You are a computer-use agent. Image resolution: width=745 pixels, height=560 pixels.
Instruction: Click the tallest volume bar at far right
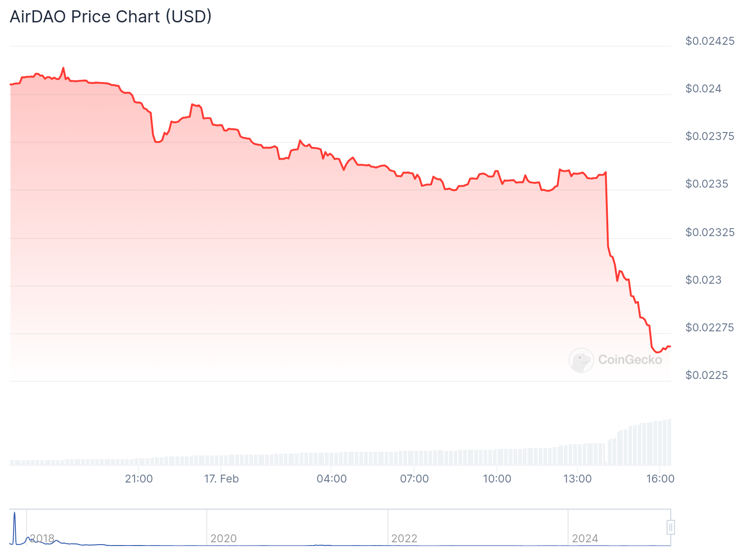click(x=670, y=442)
